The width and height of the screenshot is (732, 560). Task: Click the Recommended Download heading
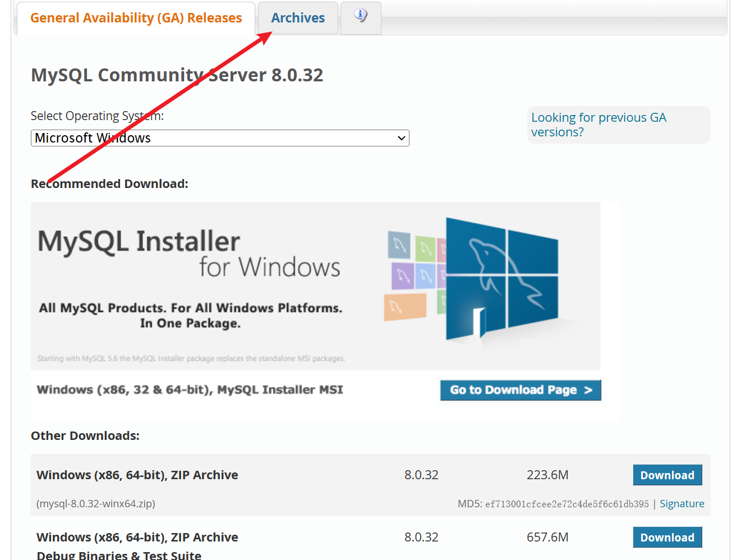(x=109, y=183)
